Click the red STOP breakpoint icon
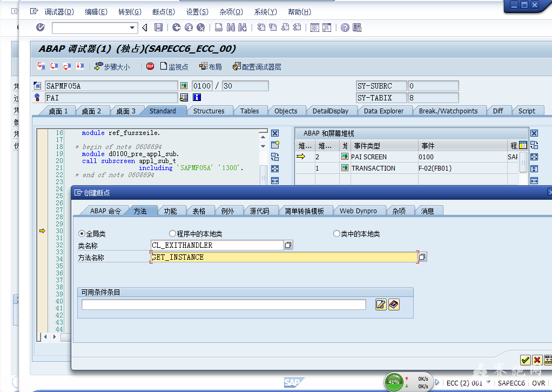 click(150, 66)
